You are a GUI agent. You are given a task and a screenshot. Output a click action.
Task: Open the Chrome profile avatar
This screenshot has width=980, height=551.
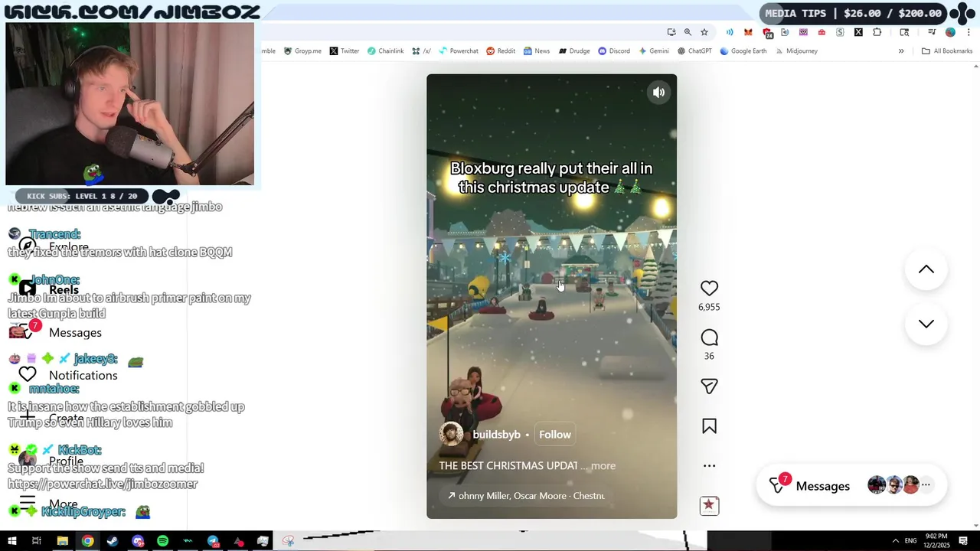(x=950, y=32)
